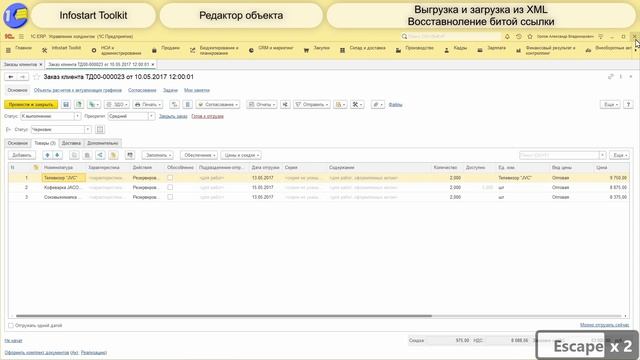Click the save (diskette) icon in document toolbar
640x360 pixels.
tap(66, 104)
